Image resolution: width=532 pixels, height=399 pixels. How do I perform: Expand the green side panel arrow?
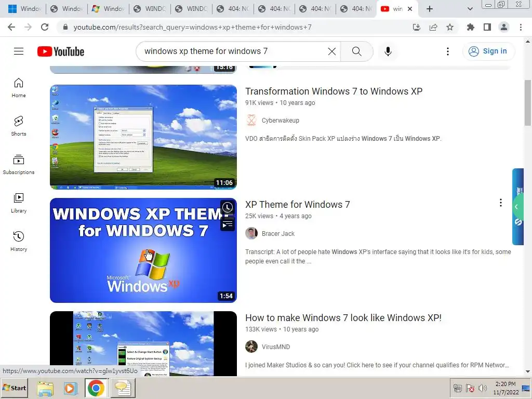516,207
